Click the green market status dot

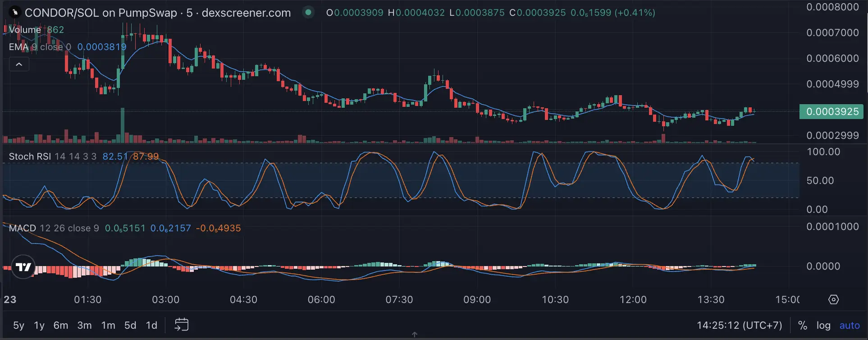(x=308, y=12)
